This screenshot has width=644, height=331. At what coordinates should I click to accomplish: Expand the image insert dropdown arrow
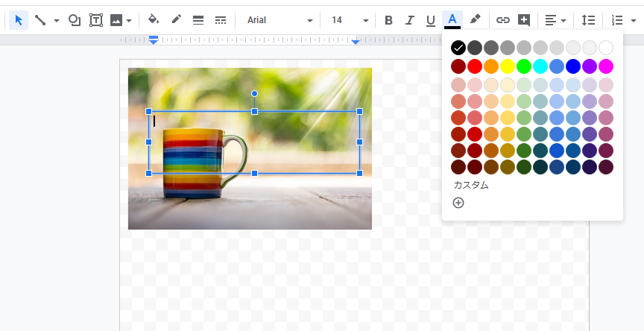click(x=129, y=21)
